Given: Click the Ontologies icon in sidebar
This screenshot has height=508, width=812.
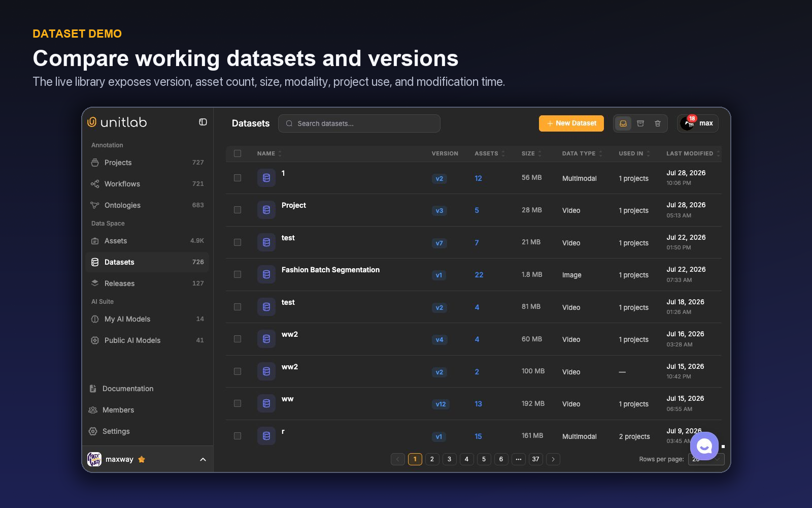Looking at the screenshot, I should [x=95, y=205].
